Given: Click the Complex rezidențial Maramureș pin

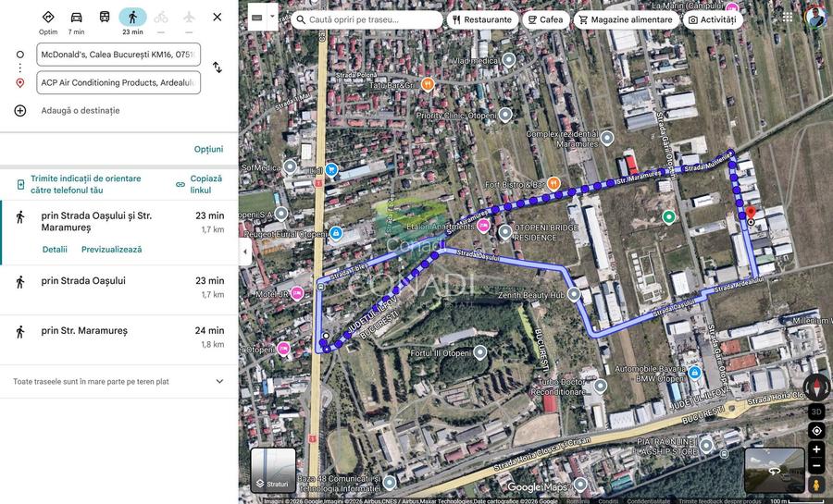Looking at the screenshot, I should pyautogui.click(x=606, y=138).
